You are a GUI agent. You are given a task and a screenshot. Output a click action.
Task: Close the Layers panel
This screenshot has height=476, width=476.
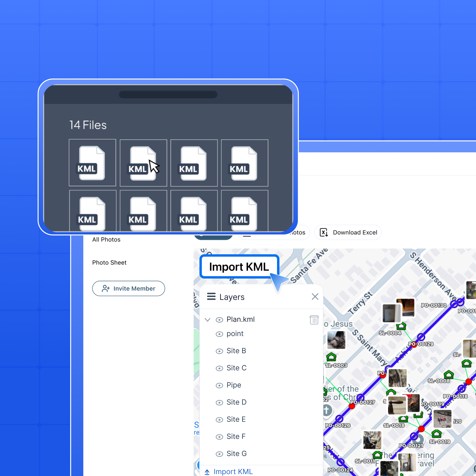315,297
